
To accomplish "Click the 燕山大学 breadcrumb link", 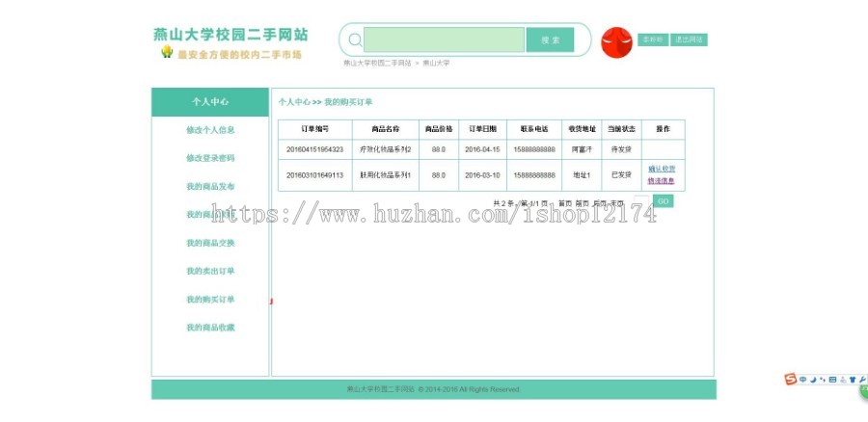I will pyautogui.click(x=436, y=63).
